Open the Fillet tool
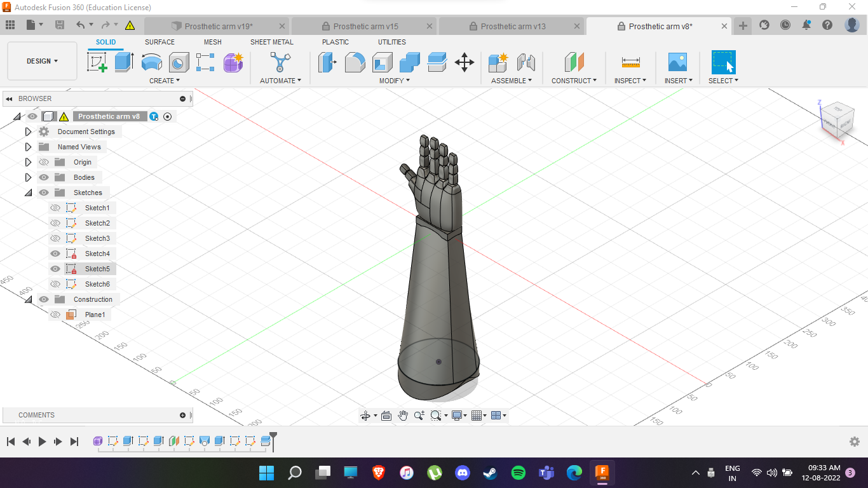This screenshot has height=488, width=868. click(x=355, y=62)
